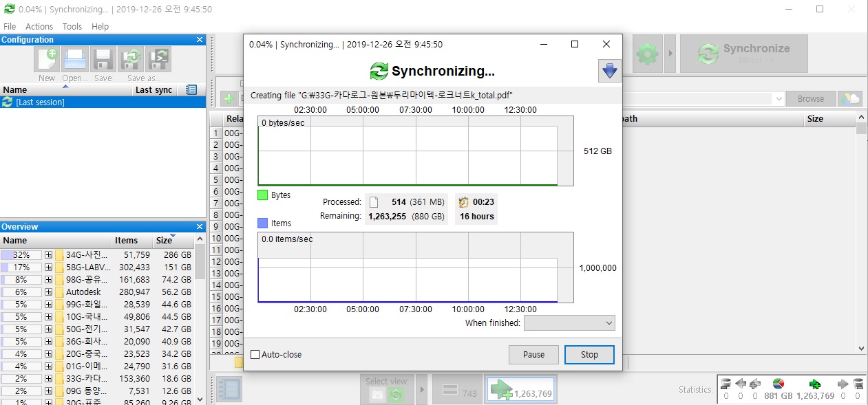Click the statistics delete right trash icon
868x405 pixels.
click(x=858, y=384)
